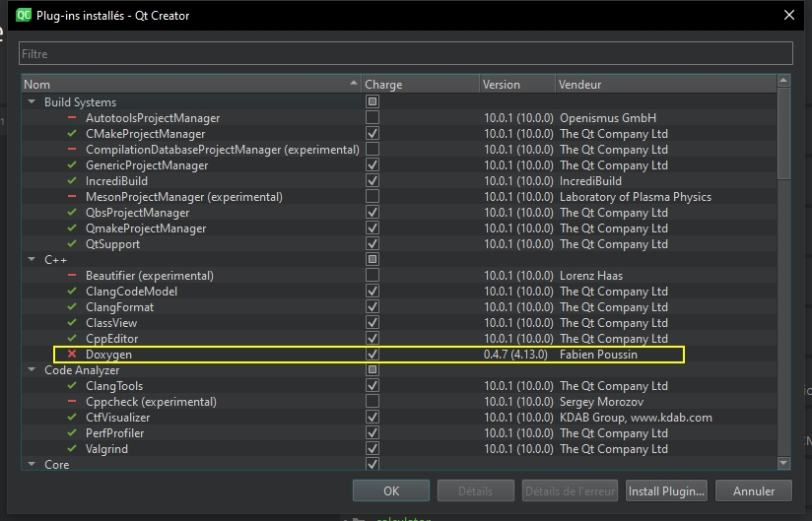Image resolution: width=812 pixels, height=521 pixels.
Task: Enable MesonProjectManager (experimental) load checkbox
Action: coord(372,196)
